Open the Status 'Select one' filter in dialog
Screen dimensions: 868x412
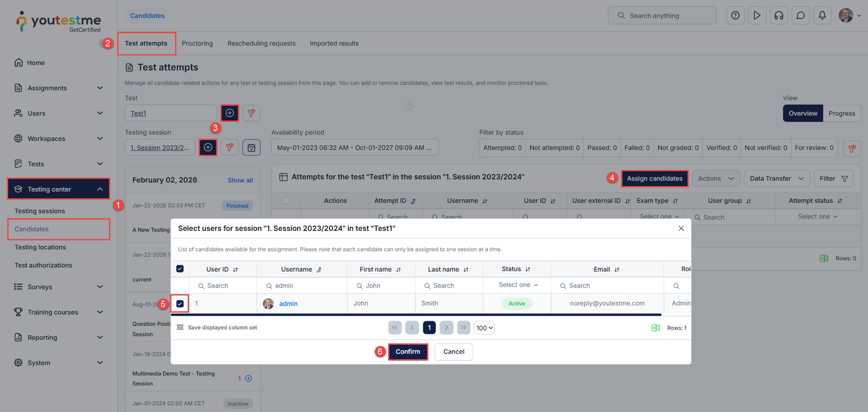[518, 285]
